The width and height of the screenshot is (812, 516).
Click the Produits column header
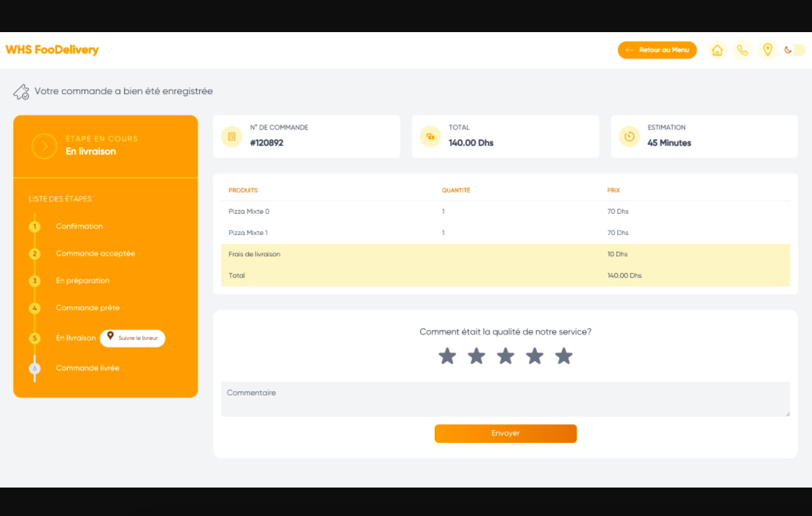coord(243,190)
